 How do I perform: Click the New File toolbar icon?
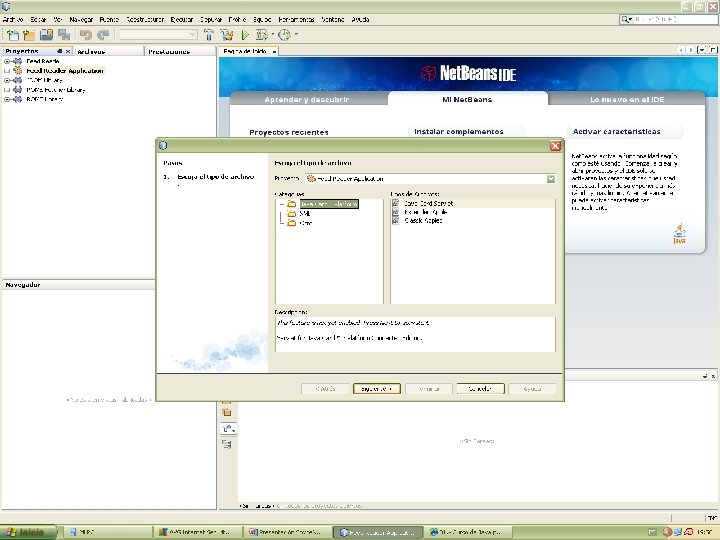pos(13,34)
